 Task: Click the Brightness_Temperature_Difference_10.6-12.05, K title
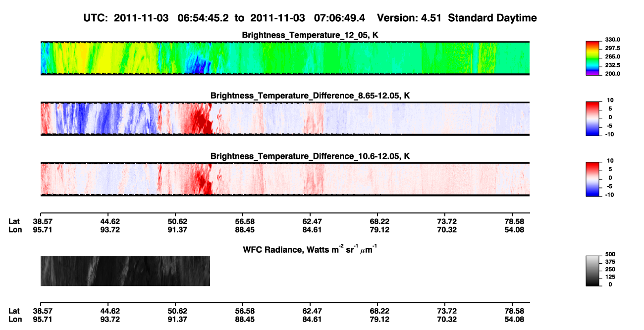tap(310, 156)
